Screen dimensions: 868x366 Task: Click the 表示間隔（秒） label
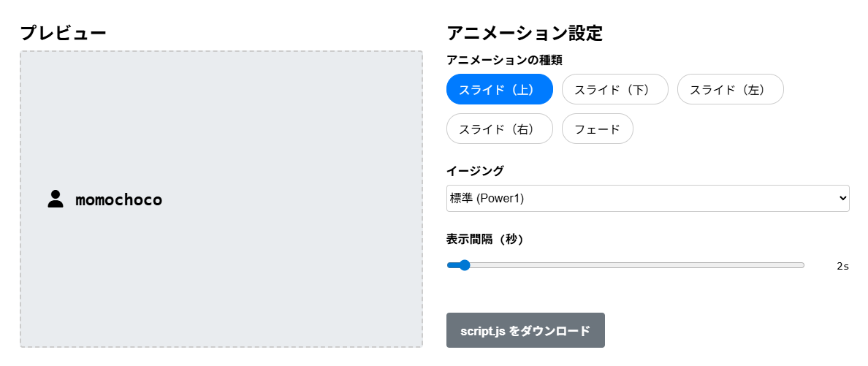[485, 239]
